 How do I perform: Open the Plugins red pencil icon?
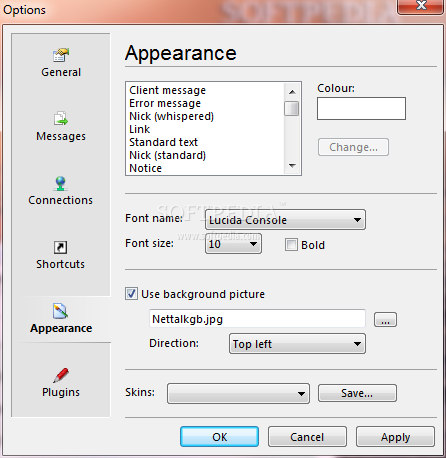point(61,375)
